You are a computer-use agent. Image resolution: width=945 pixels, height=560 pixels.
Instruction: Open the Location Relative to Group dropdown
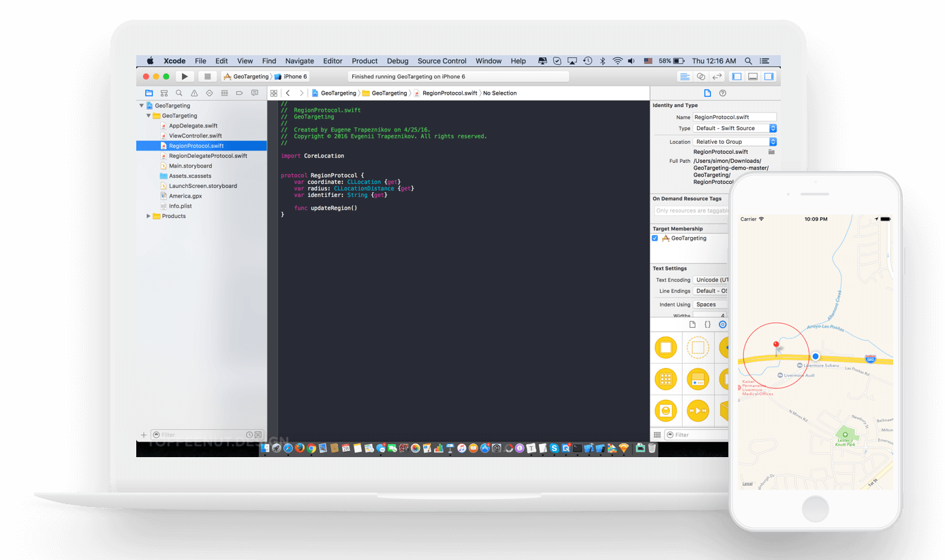click(x=734, y=142)
